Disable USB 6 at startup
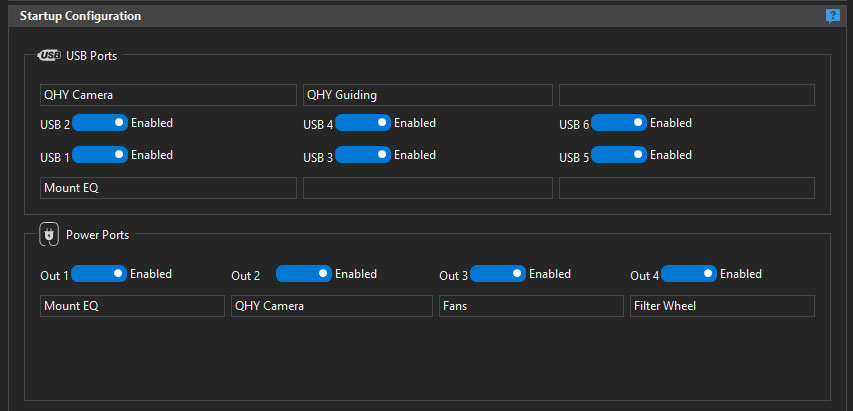The image size is (853, 411). [619, 123]
